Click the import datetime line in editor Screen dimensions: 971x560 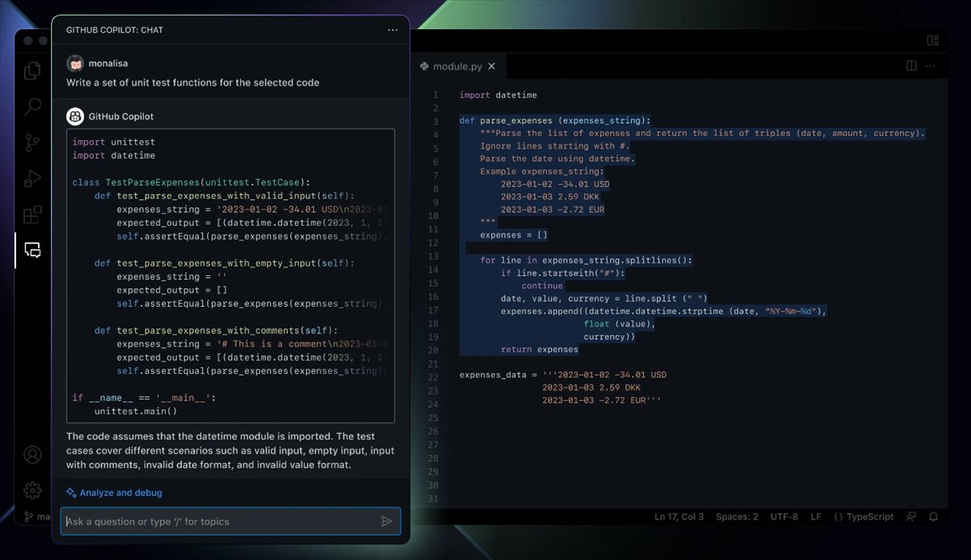[498, 95]
